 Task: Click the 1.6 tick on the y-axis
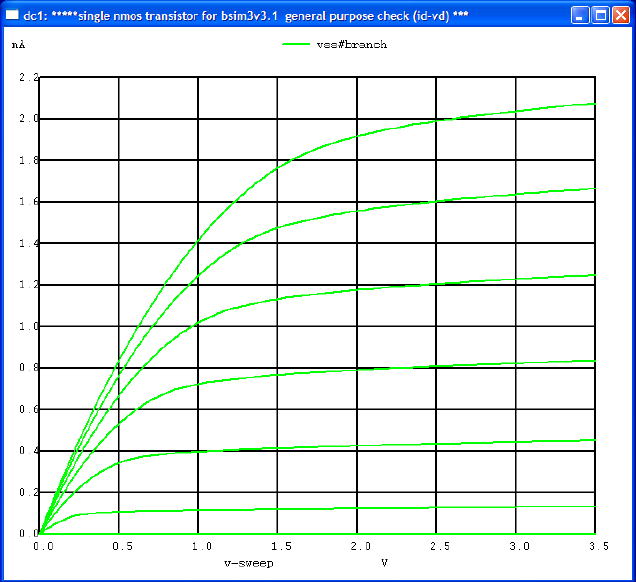click(x=28, y=202)
